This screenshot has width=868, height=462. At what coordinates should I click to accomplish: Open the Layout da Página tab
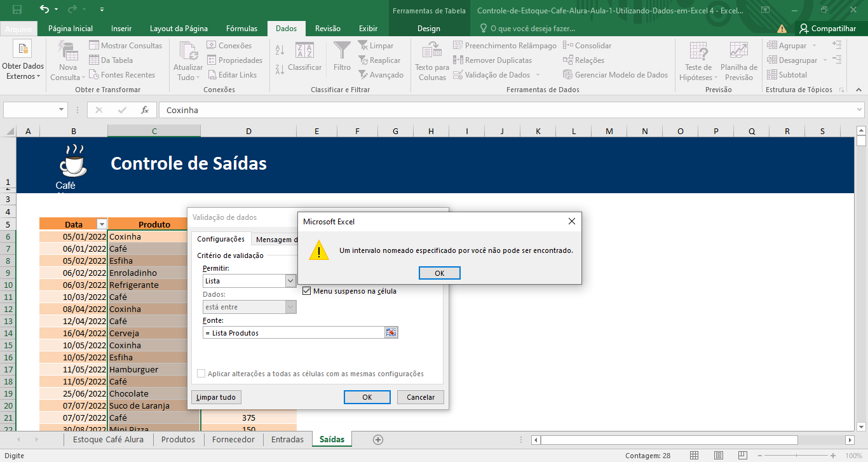click(179, 29)
